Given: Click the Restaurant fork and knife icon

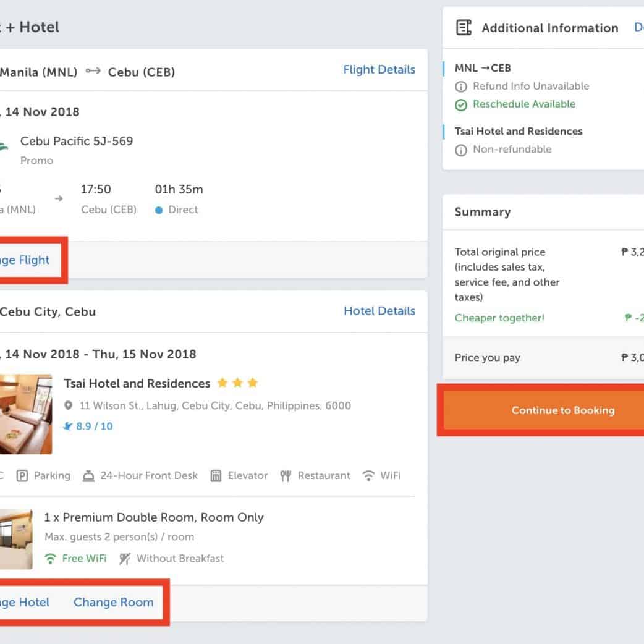Looking at the screenshot, I should coord(286,476).
